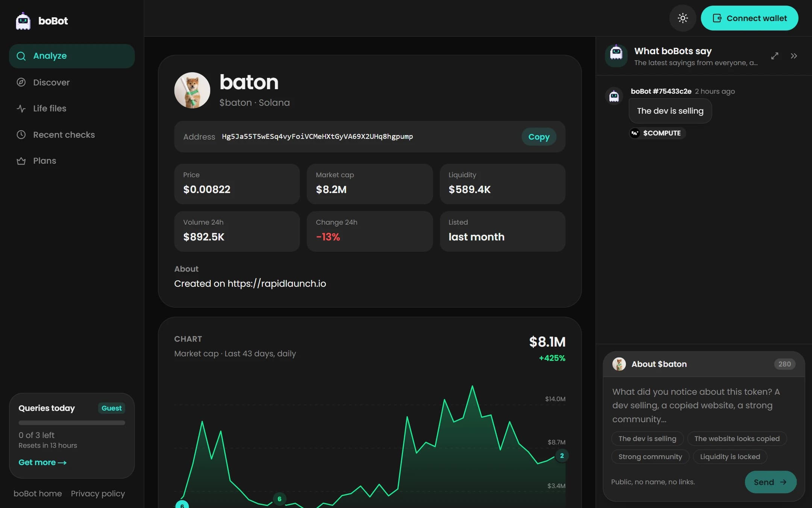This screenshot has width=812, height=508.
Task: Click the Plans crown icon
Action: (21, 161)
